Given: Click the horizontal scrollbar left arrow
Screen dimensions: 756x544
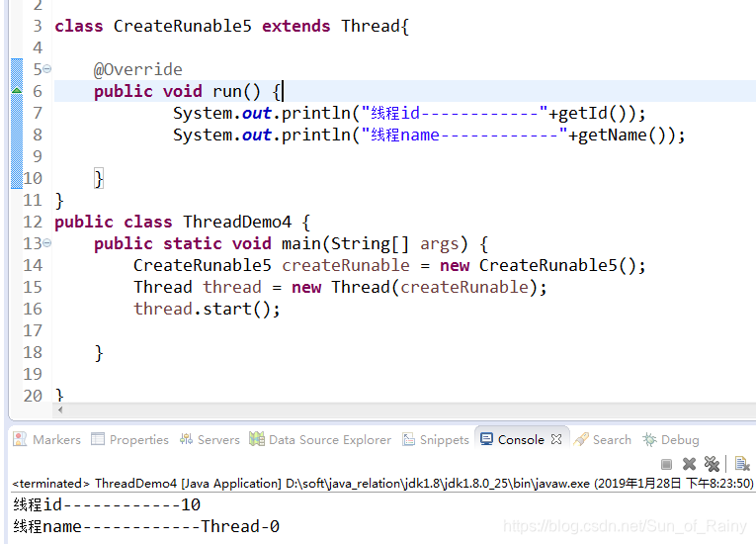Looking at the screenshot, I should pyautogui.click(x=60, y=410).
